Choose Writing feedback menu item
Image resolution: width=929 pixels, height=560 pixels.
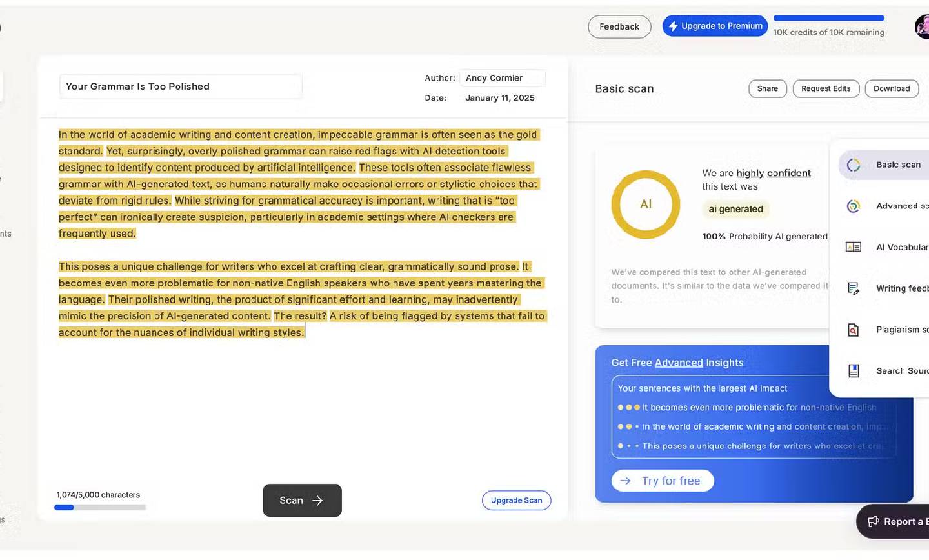pos(884,288)
